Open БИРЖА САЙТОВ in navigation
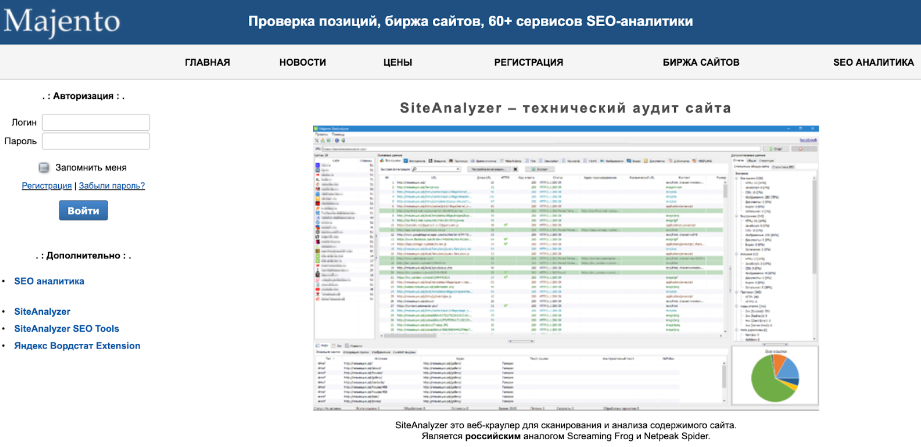This screenshot has width=921, height=447. point(701,62)
